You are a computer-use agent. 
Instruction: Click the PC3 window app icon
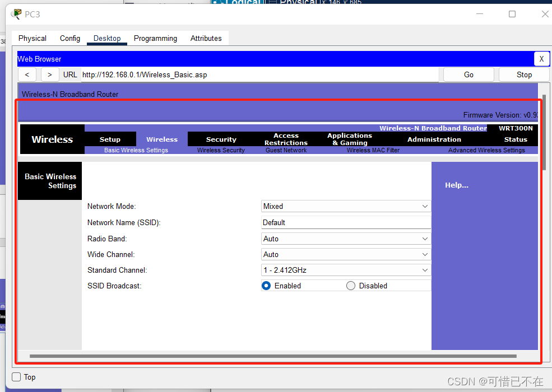pos(16,14)
